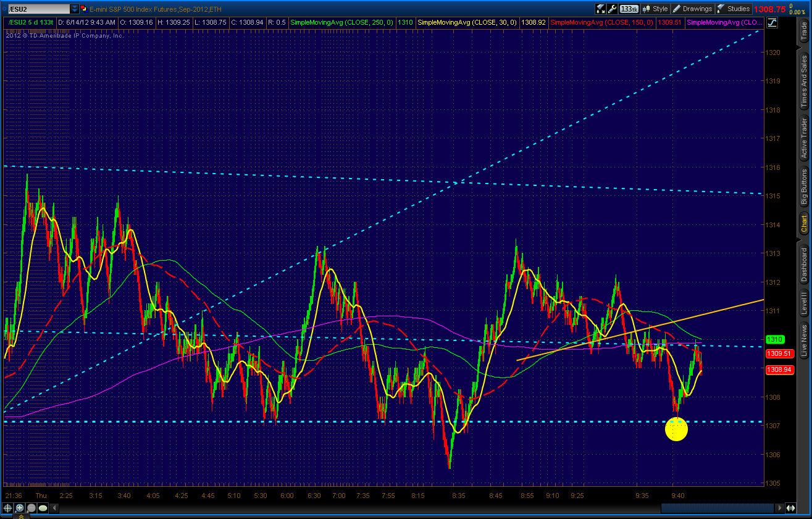The width and height of the screenshot is (812, 519).
Task: Open the Dashboard sidebar tab
Action: click(x=803, y=264)
